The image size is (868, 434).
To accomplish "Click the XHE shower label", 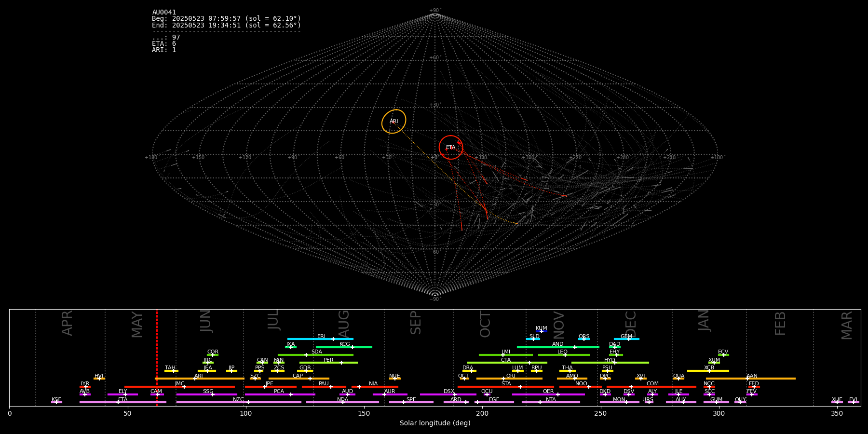I will 837,400.
